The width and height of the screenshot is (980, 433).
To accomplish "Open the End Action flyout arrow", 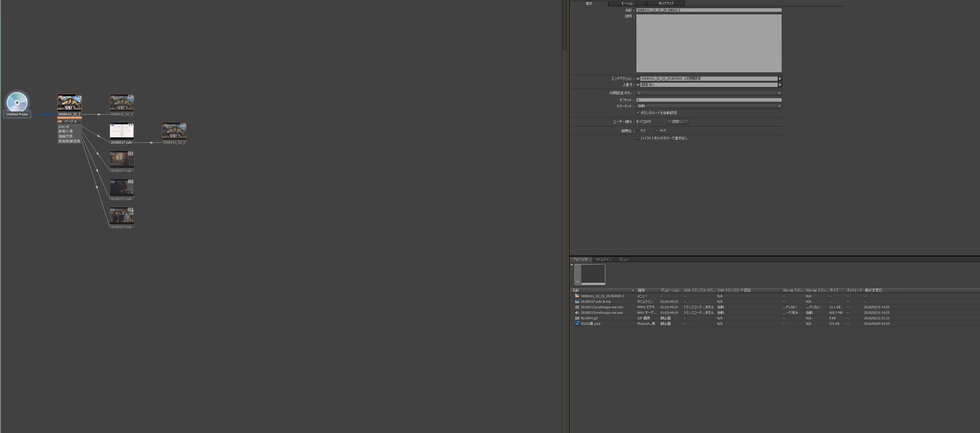I will click(780, 79).
